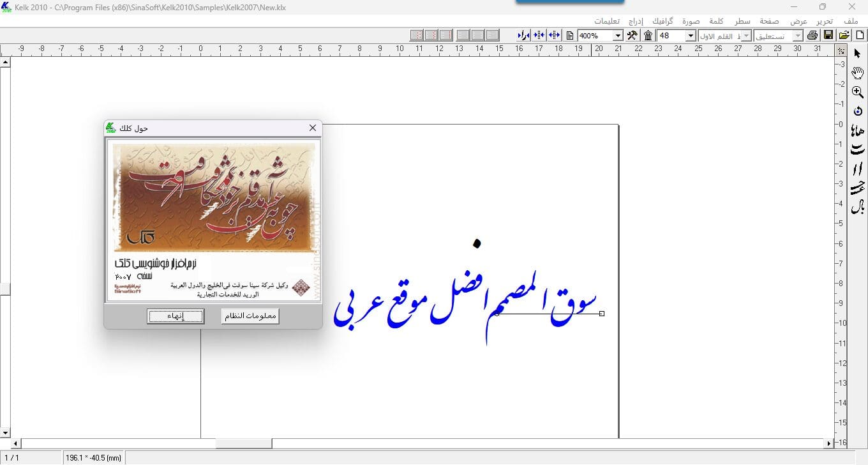The height and width of the screenshot is (465, 868).
Task: Select the magnifier zoom tool
Action: click(x=857, y=92)
